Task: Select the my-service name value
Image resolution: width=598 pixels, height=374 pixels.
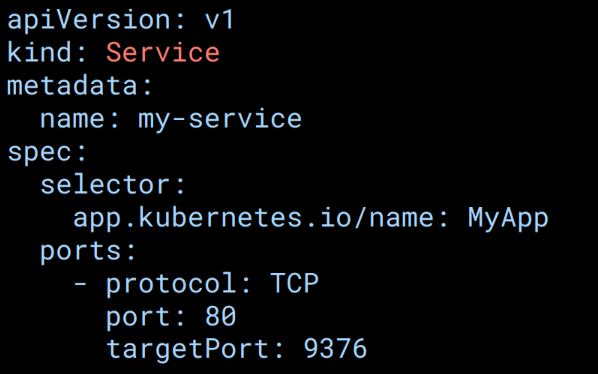Action: pyautogui.click(x=220, y=120)
